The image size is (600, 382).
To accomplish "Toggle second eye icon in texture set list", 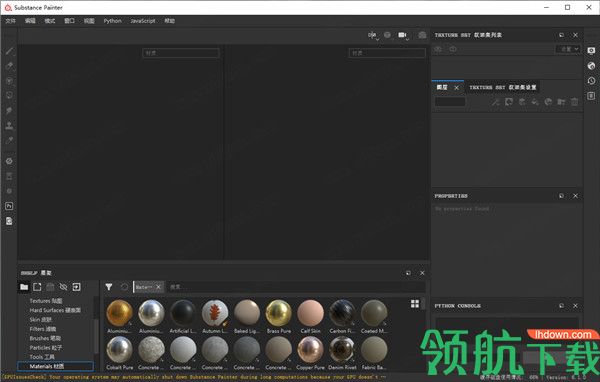I will [x=453, y=49].
